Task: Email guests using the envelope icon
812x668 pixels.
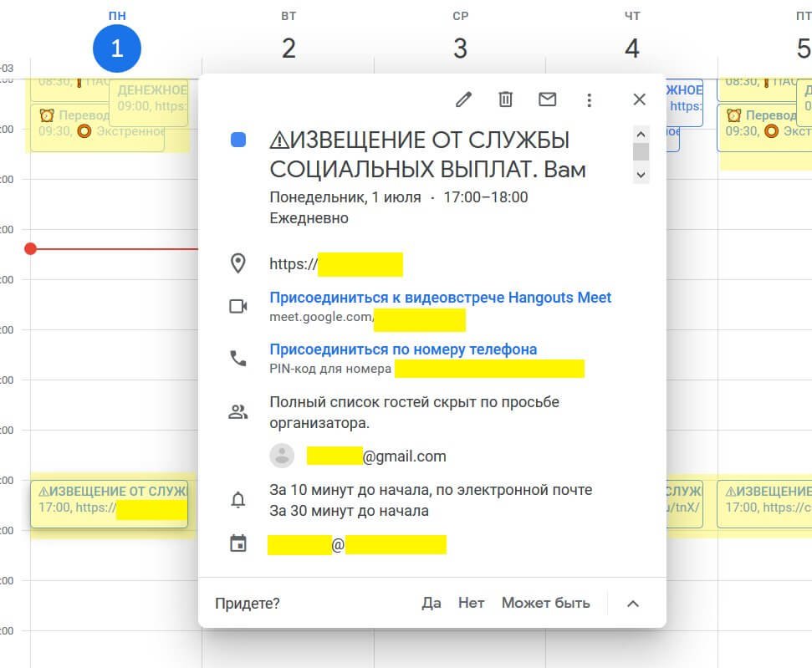Action: point(548,99)
